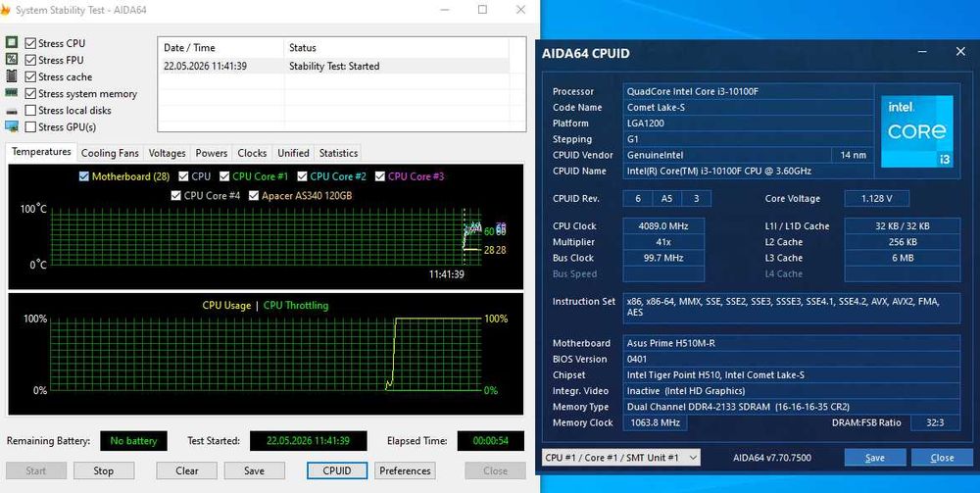This screenshot has width=980, height=493.
Task: Click the Bus Clock value 99.7 MHz
Action: tap(663, 258)
